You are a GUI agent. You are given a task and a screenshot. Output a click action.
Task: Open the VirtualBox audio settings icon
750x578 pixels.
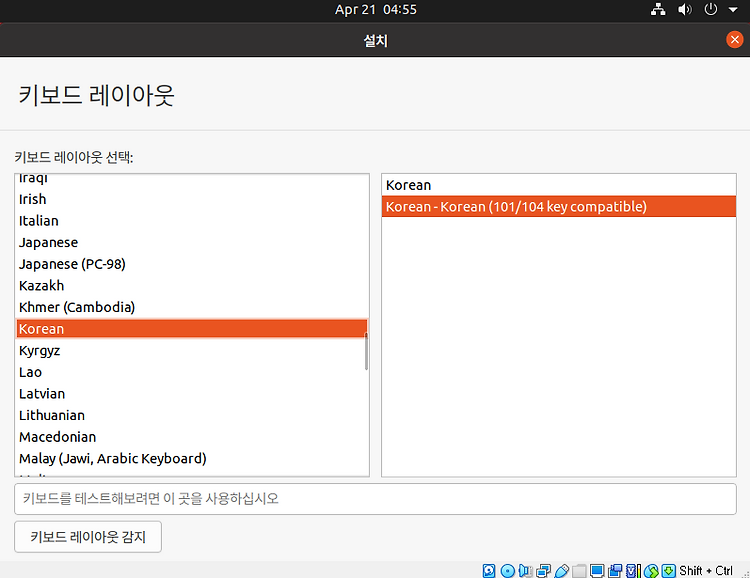[x=525, y=571]
